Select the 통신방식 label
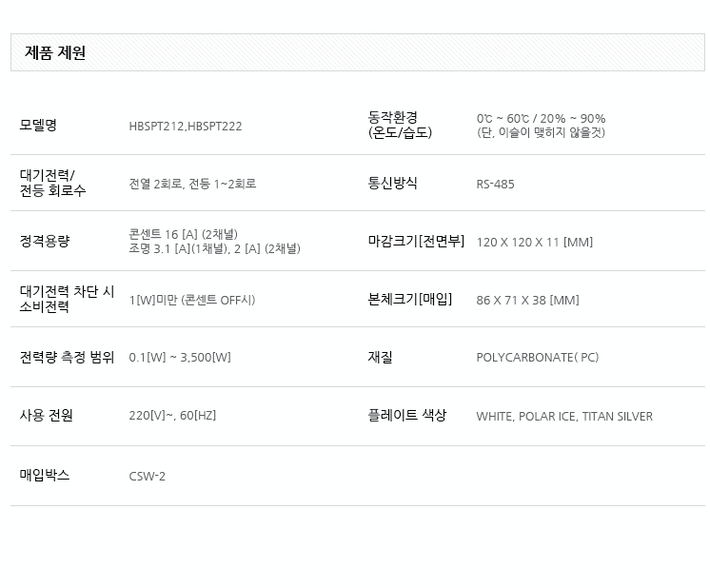Screen dimensions: 710x588 click(x=392, y=183)
